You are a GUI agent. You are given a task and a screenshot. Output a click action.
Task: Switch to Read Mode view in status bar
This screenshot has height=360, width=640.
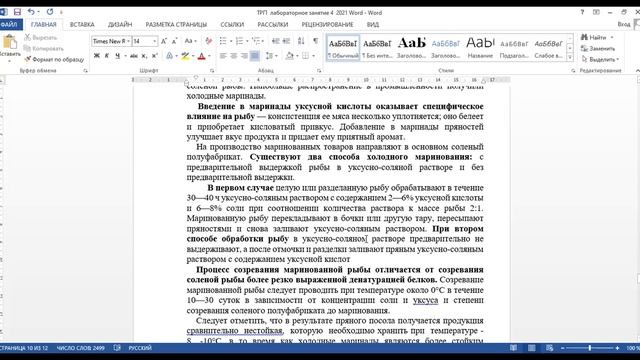pos(513,348)
